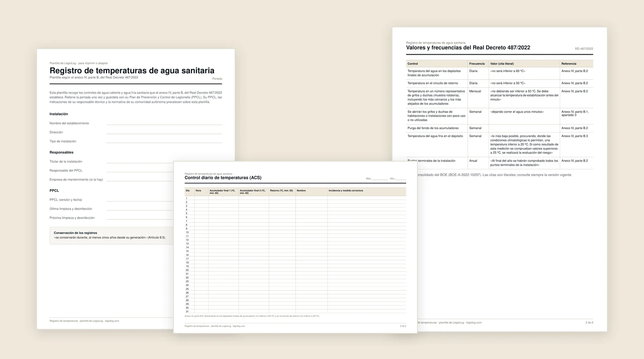The width and height of the screenshot is (644, 359).
Task: Click the 'Acumulador final 1' column header
Action: point(223,192)
